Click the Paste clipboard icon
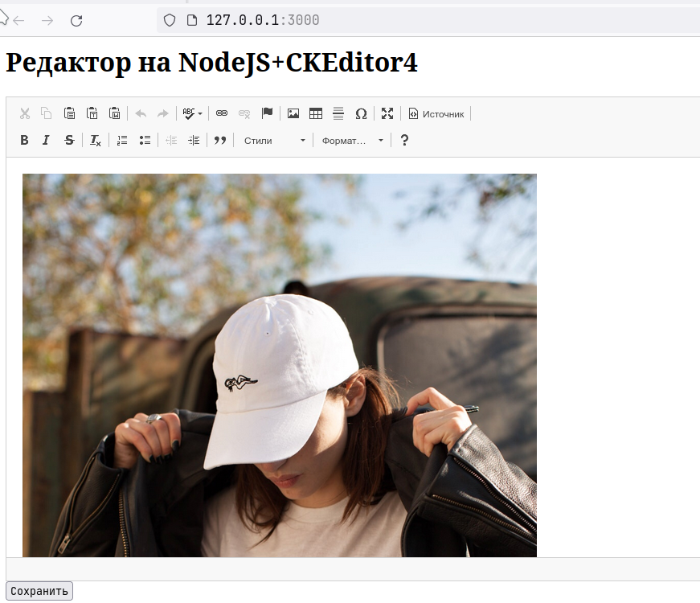Image resolution: width=700 pixels, height=603 pixels. tap(69, 113)
